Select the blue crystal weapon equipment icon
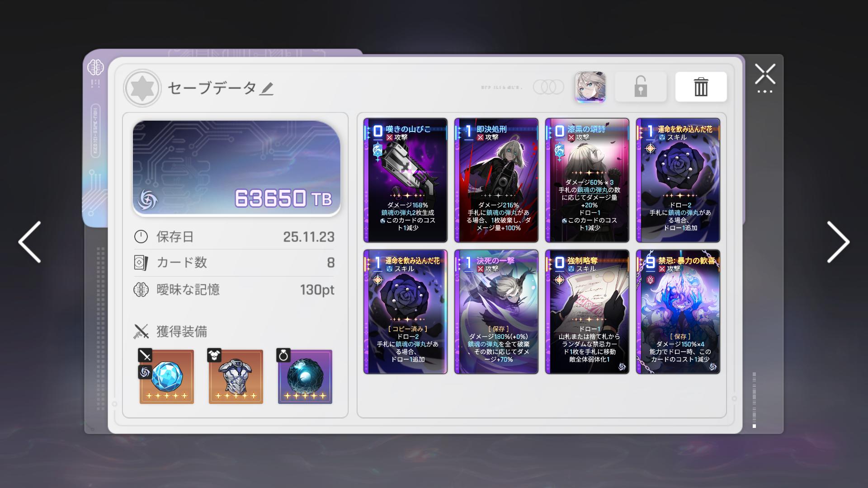Viewport: 868px width, 488px height. [x=166, y=377]
